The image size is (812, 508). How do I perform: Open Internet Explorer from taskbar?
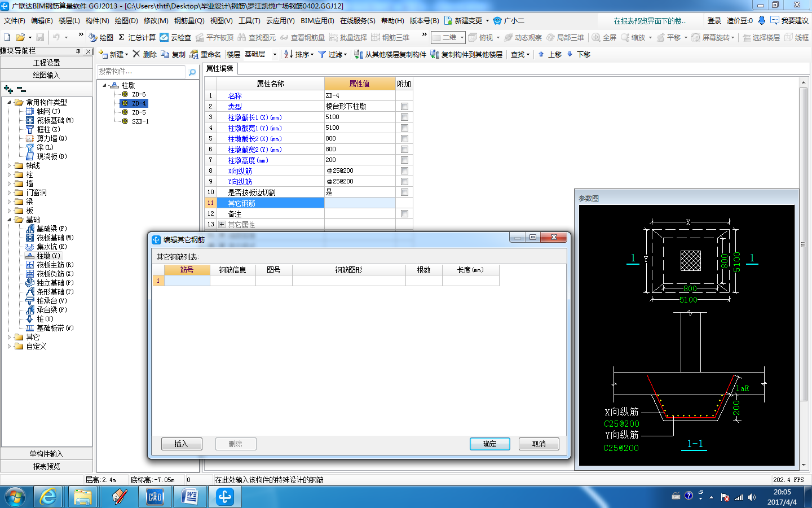[48, 497]
